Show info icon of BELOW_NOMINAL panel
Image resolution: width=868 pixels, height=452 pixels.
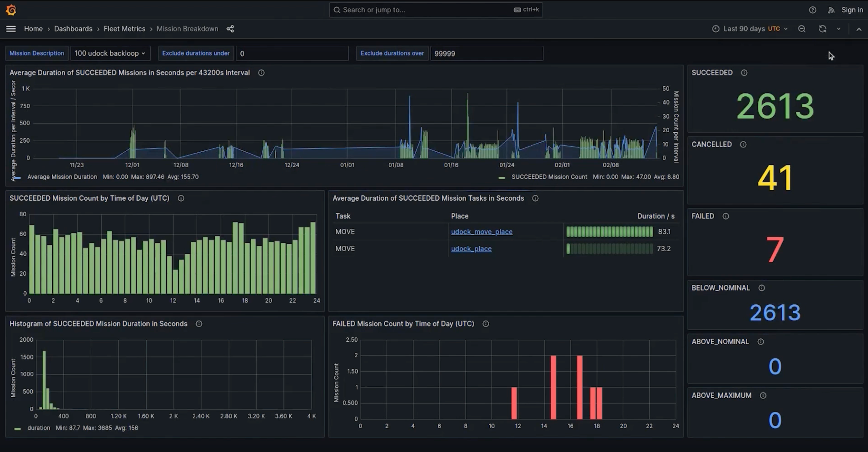(762, 288)
